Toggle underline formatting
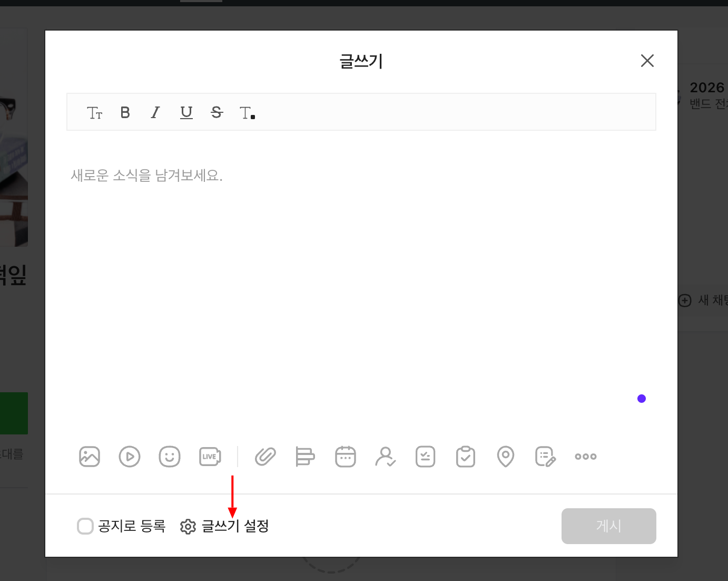728x581 pixels. point(186,112)
